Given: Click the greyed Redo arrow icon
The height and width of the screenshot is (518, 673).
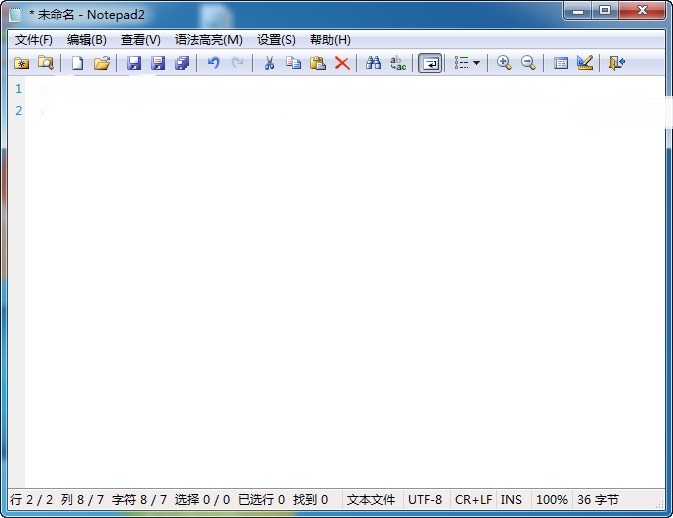Looking at the screenshot, I should coord(237,64).
